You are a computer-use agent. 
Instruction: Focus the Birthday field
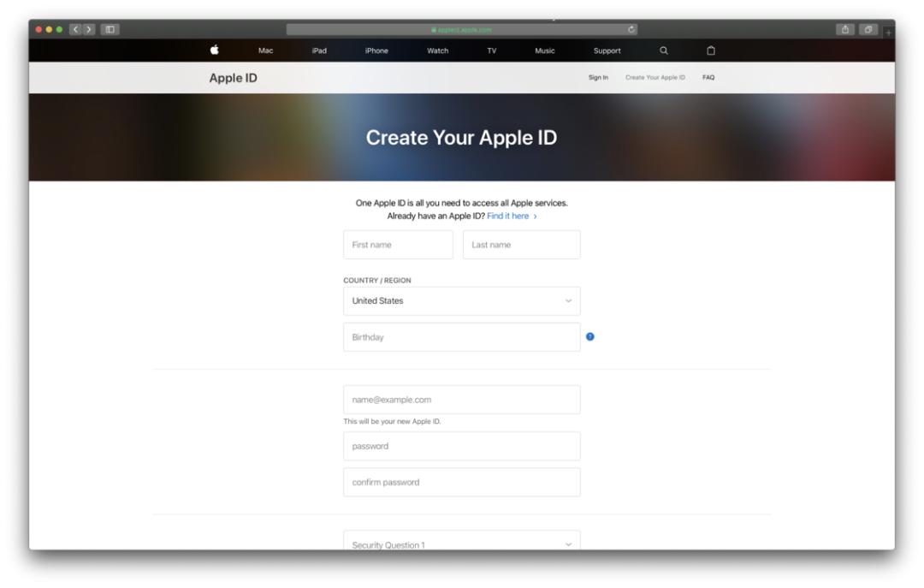[461, 337]
